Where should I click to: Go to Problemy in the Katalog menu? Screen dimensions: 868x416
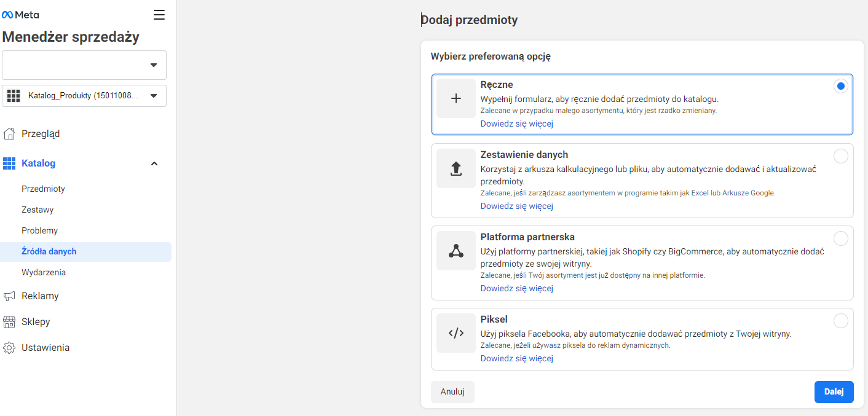pyautogui.click(x=39, y=231)
